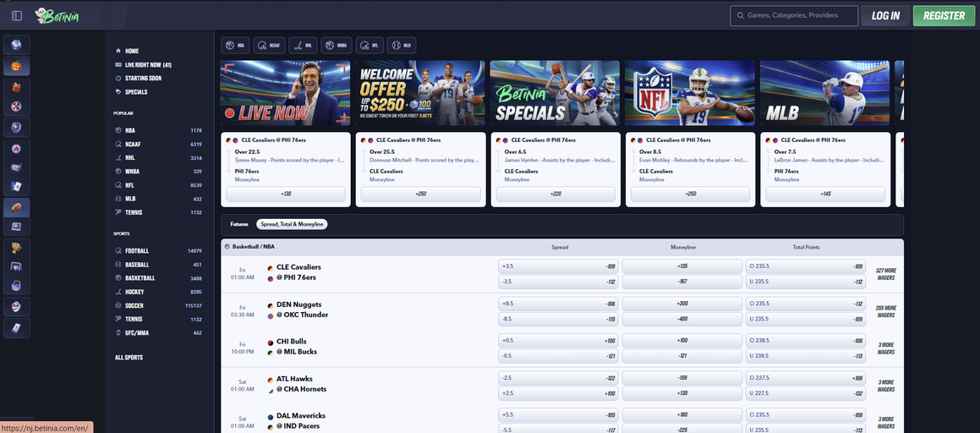Add LeBron James +145 parlay bet
This screenshot has width=980, height=433.
click(825, 194)
